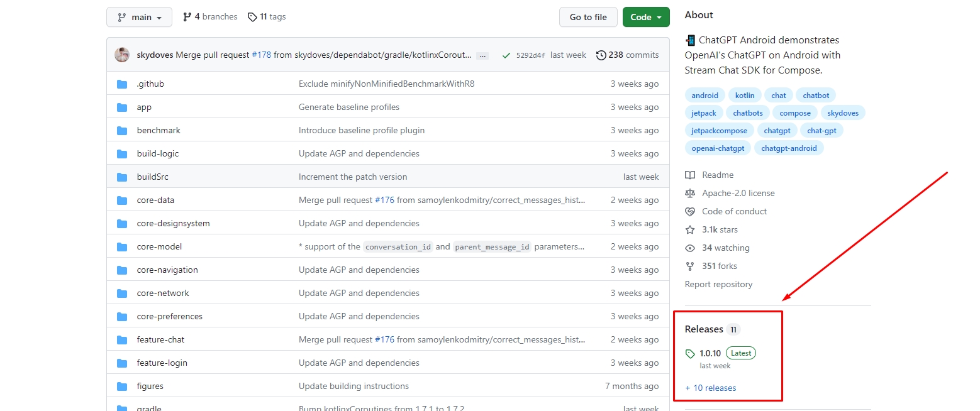Open pull request #178 link
980x411 pixels.
pos(261,55)
